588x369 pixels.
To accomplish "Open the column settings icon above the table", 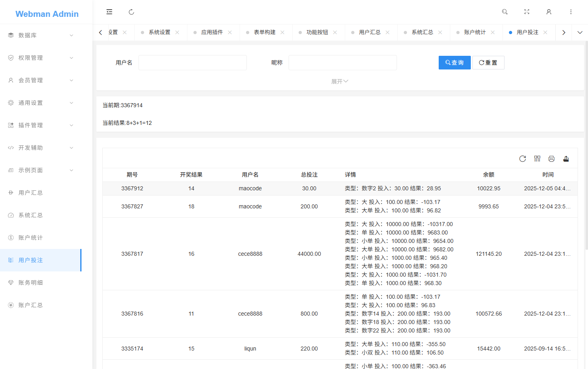I will click(537, 159).
